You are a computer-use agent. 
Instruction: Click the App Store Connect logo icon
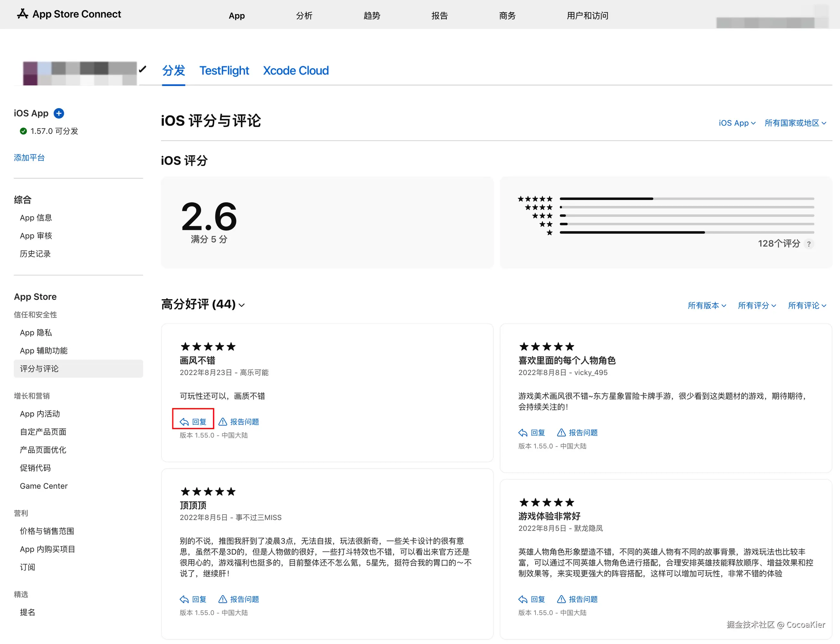pos(22,14)
